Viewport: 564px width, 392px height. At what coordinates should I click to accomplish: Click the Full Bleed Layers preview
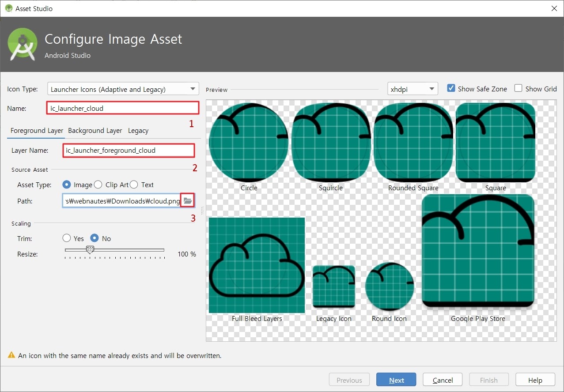[x=257, y=265]
